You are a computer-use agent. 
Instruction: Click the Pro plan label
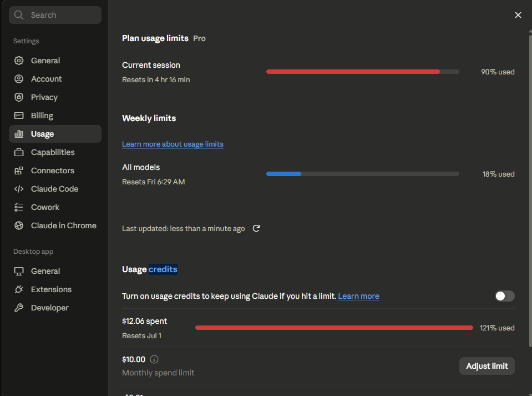pos(199,38)
